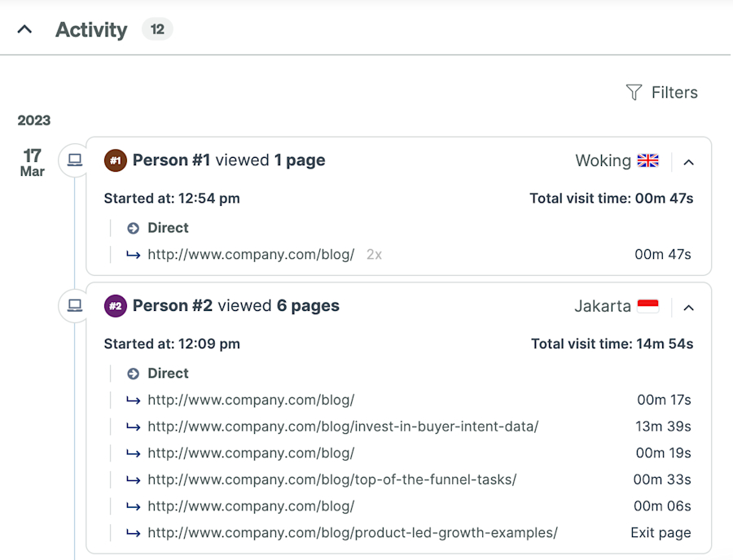This screenshot has height=560, width=733.
Task: Click the 2x view count next to blog URL
Action: click(373, 255)
